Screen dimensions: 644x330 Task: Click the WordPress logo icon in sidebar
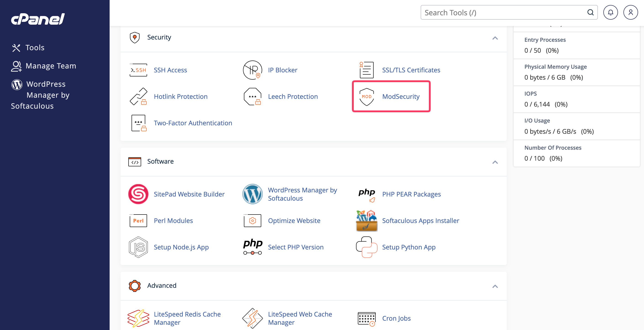(17, 84)
